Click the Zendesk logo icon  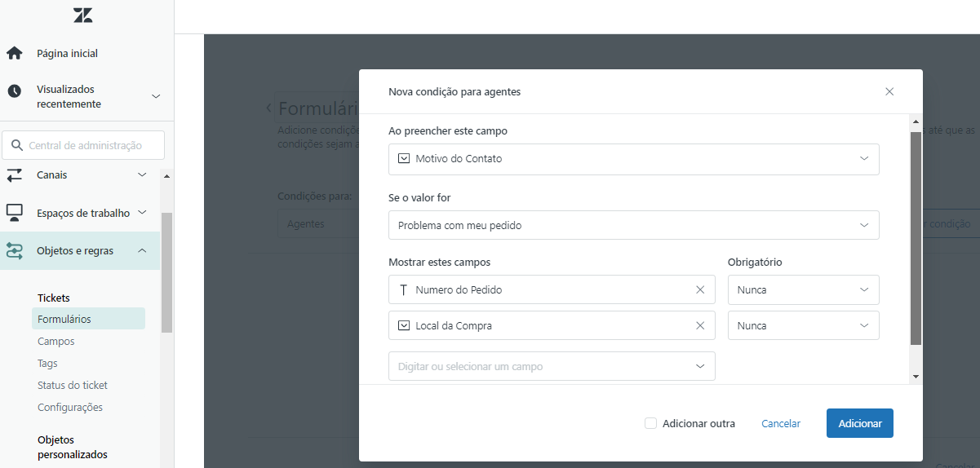point(82,15)
